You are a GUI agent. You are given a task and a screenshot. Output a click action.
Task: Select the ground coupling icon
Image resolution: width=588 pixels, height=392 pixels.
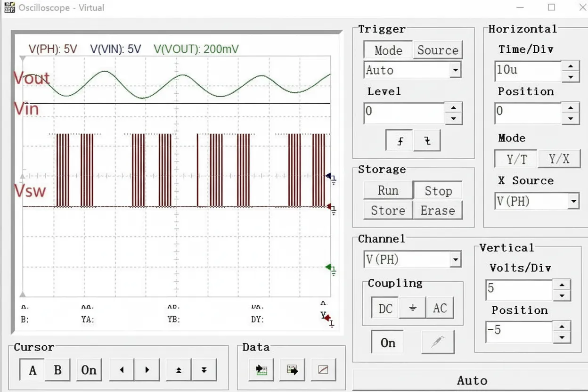click(412, 308)
